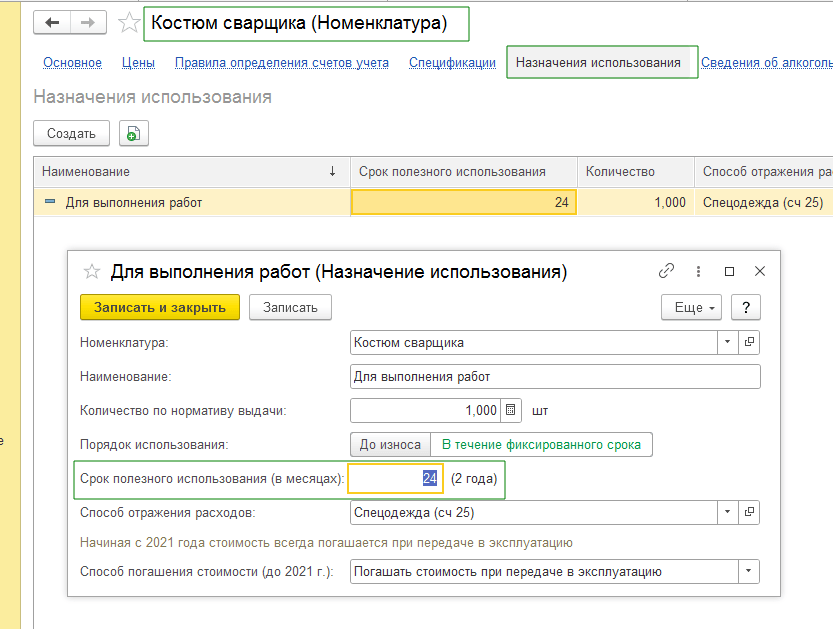The image size is (833, 629).
Task: Open the Номенклатура item with open button
Action: pyautogui.click(x=750, y=342)
